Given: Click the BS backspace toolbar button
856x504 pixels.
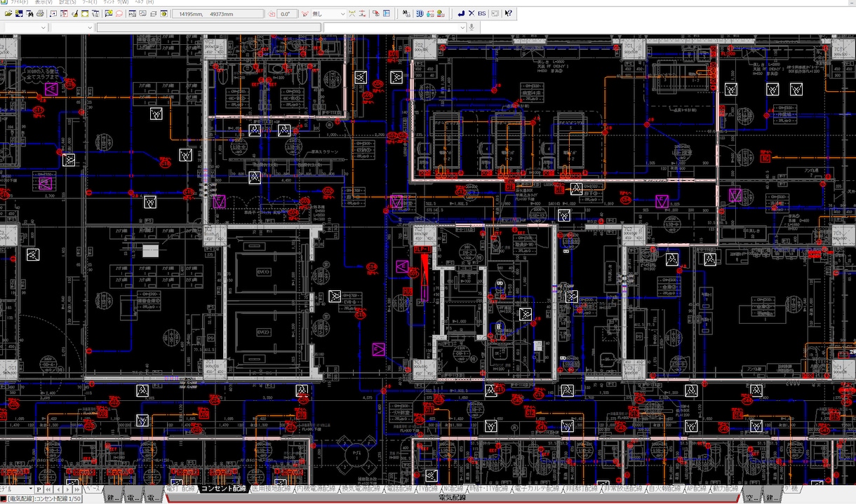Looking at the screenshot, I should [483, 13].
